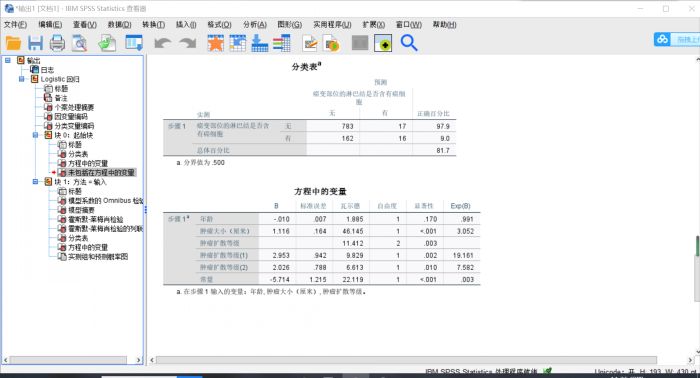Select 实测组和预测概率图 outline item
Image resolution: width=700 pixels, height=378 pixels.
[x=98, y=257]
